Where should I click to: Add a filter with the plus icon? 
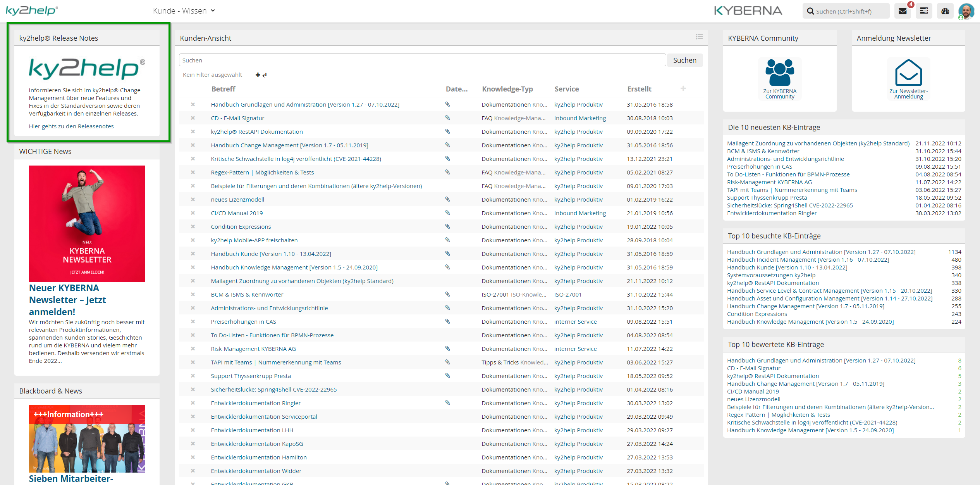coord(258,75)
